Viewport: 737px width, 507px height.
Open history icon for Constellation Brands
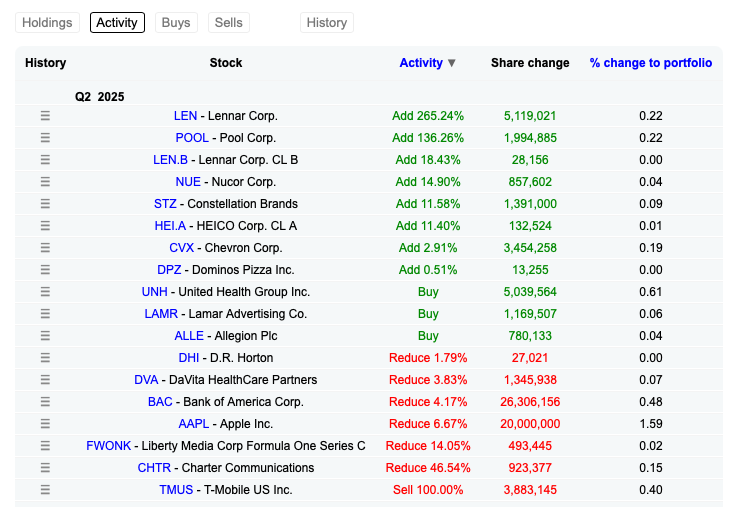[x=45, y=203]
